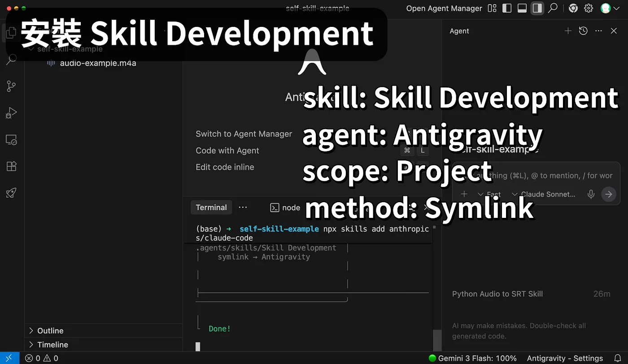Start a new agent conversation with plus icon
This screenshot has width=628, height=364.
[568, 31]
